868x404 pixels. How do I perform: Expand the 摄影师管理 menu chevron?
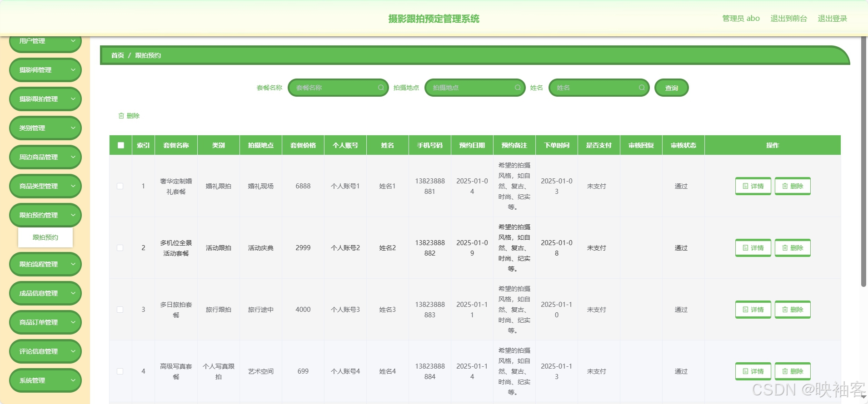point(73,70)
